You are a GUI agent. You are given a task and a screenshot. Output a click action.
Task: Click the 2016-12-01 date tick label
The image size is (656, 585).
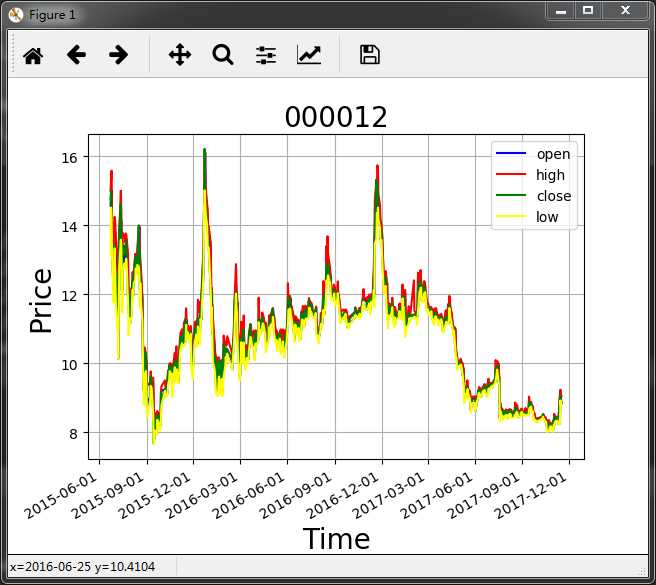[343, 497]
